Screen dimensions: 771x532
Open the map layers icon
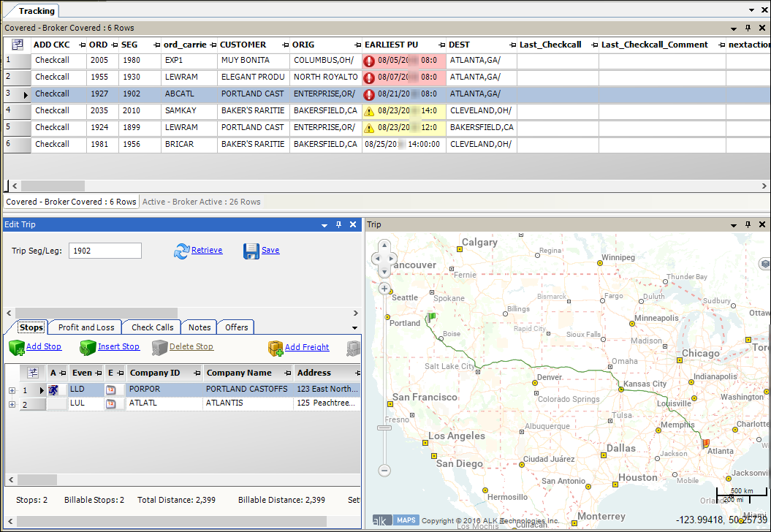pos(764,264)
